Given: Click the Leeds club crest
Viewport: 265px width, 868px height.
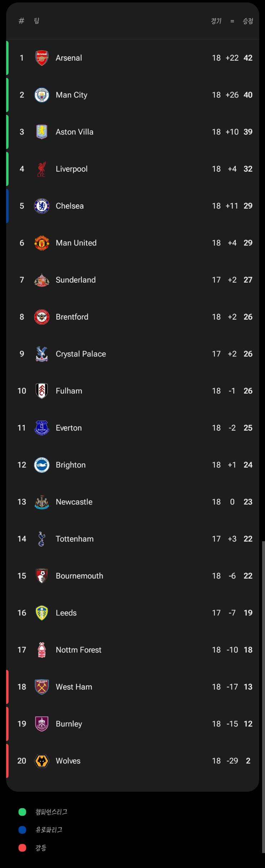Looking at the screenshot, I should coord(42,613).
